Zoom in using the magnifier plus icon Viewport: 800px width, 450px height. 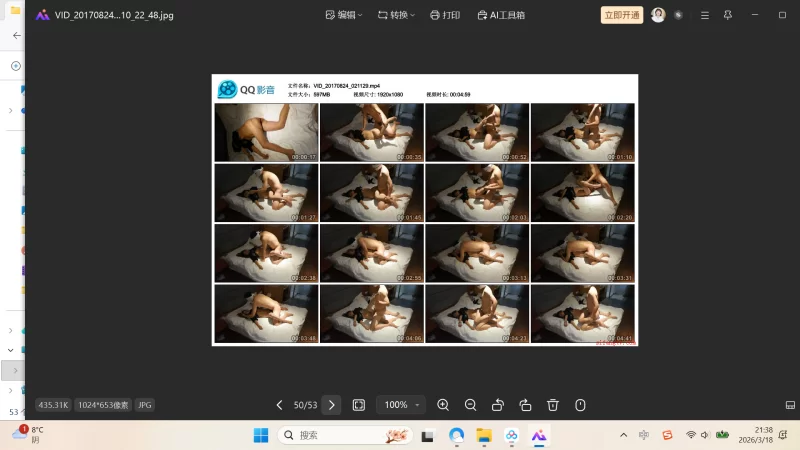click(443, 405)
